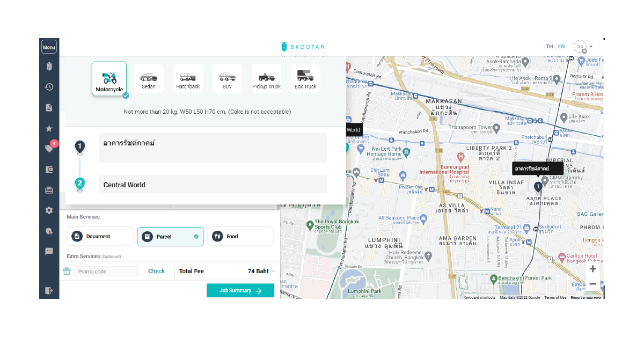Click Main Services label
This screenshot has width=644, height=337.
[83, 217]
